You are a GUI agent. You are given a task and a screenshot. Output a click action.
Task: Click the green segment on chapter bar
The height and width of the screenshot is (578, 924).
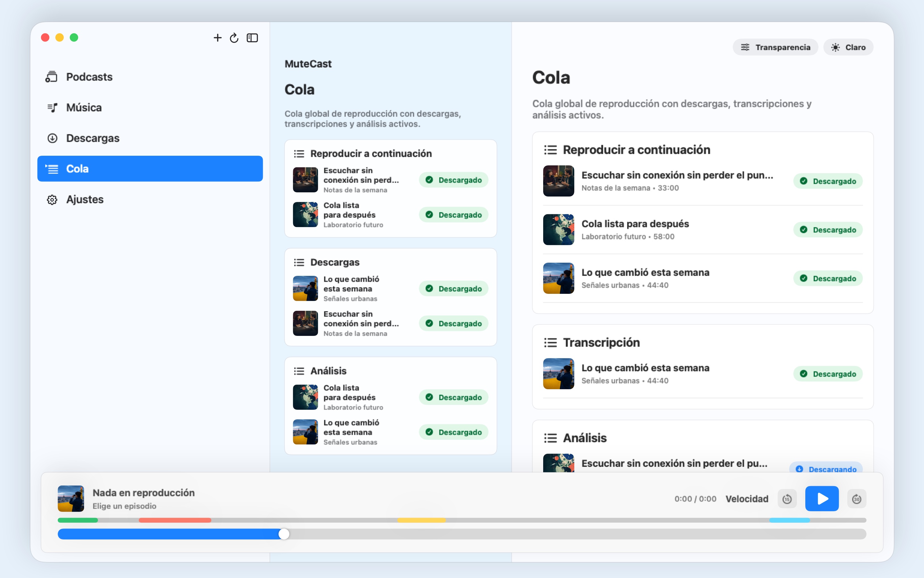tap(78, 520)
